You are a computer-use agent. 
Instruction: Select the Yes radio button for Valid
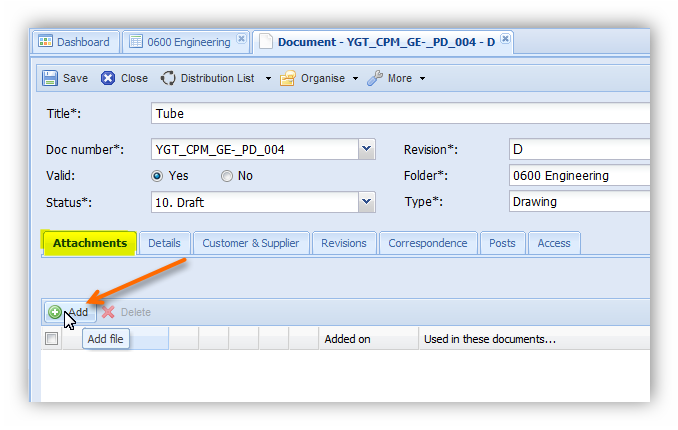pyautogui.click(x=157, y=175)
